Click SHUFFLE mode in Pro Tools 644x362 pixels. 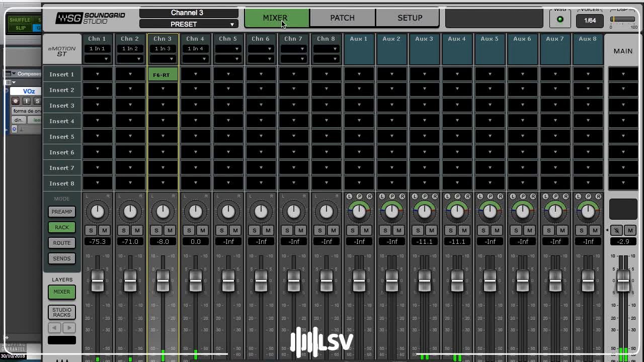click(20, 20)
